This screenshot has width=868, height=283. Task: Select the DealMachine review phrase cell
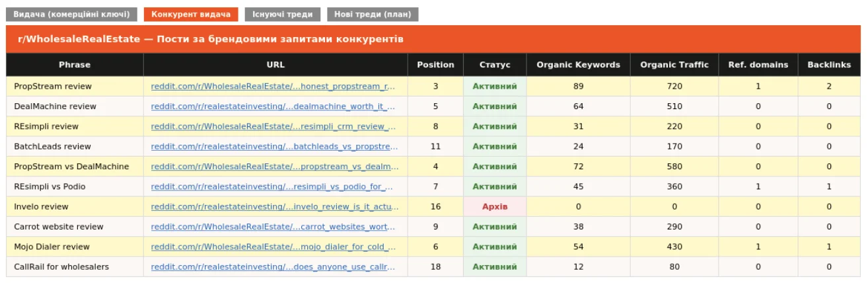pos(75,106)
